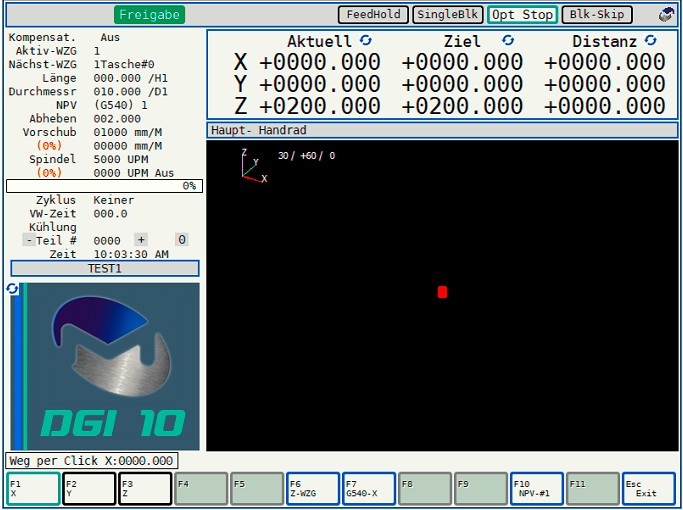Click the Haupt- Handrad mode bar
The image size is (683, 510).
click(x=442, y=130)
